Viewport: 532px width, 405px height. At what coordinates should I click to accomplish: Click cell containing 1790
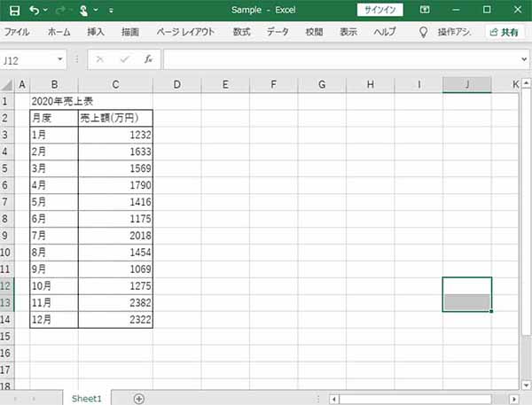pyautogui.click(x=115, y=185)
